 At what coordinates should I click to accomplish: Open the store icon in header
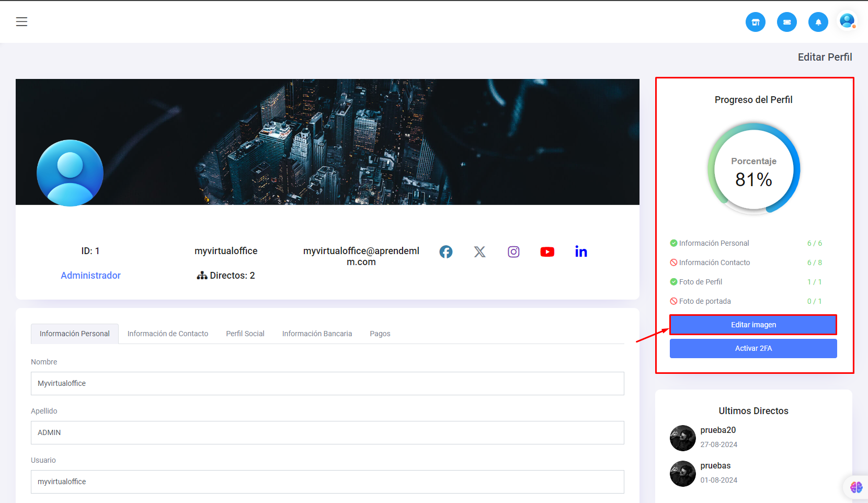755,22
